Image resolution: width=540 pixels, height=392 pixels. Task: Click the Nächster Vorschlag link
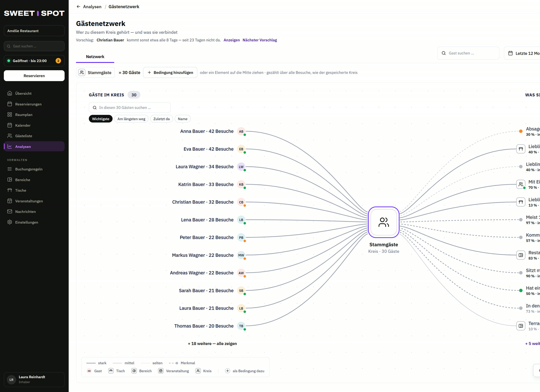[x=260, y=40]
